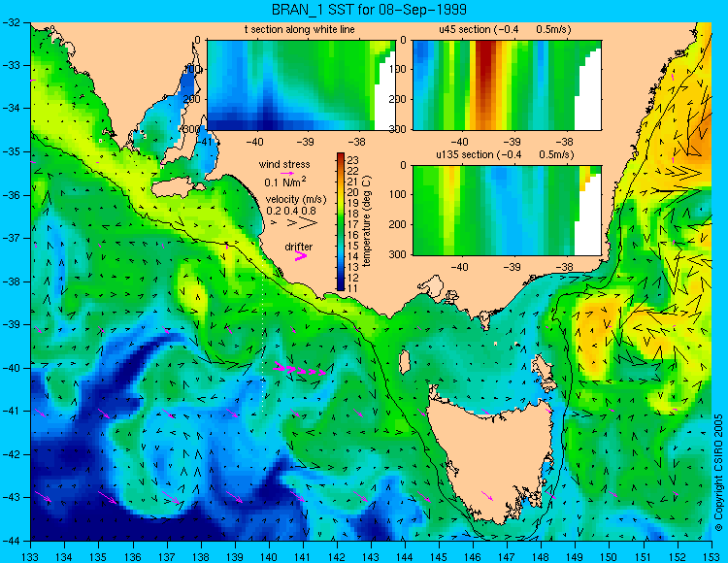Click longitude label 135 on the bottom axis

pos(98,557)
